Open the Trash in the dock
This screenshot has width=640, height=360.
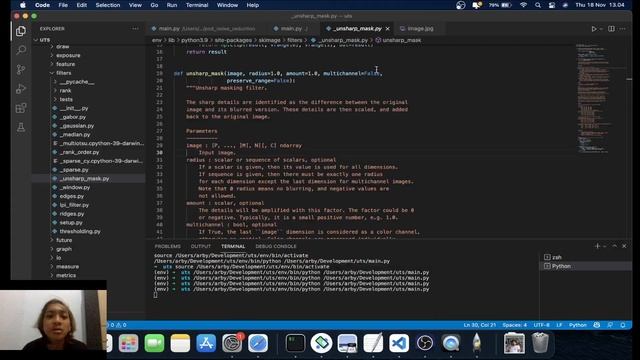(x=540, y=343)
